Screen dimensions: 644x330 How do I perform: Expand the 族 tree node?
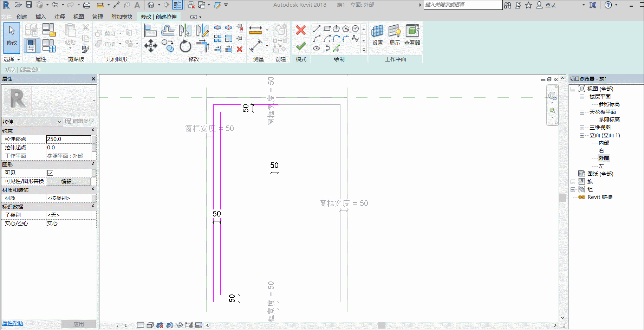pyautogui.click(x=573, y=182)
